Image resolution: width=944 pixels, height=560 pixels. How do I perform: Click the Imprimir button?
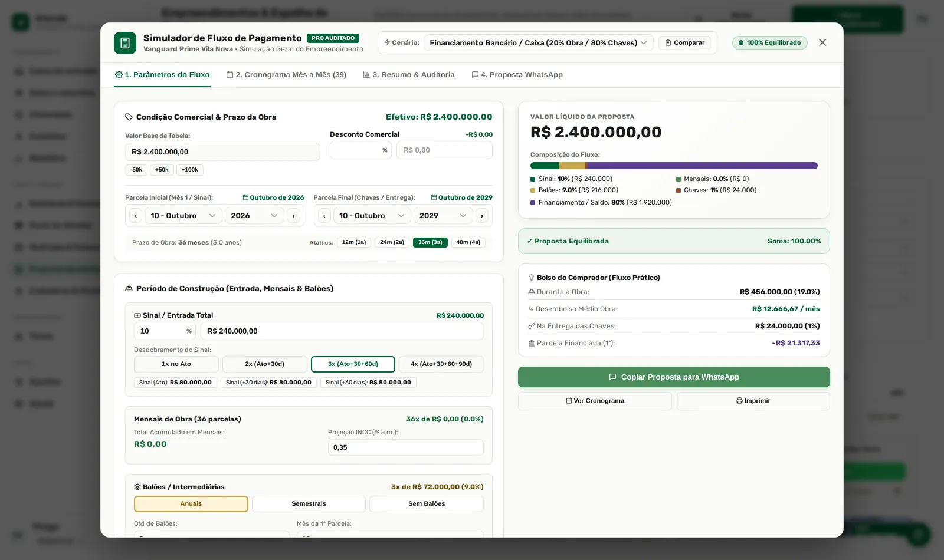(x=753, y=401)
